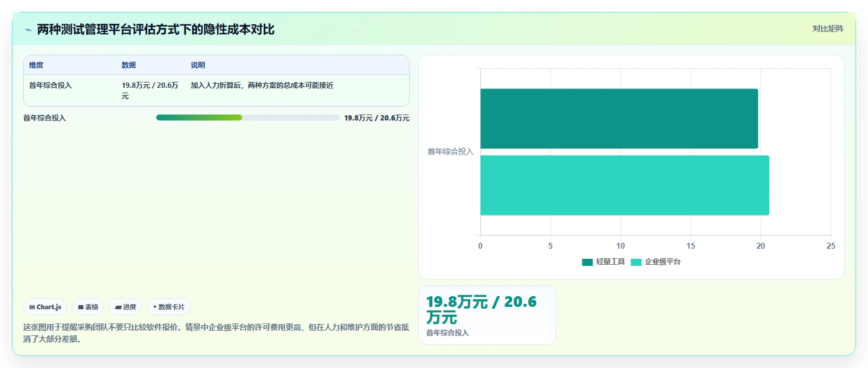The image size is (868, 368).
Task: Click the page title 两种测试管理平台评估方式
Action: pyautogui.click(x=156, y=30)
